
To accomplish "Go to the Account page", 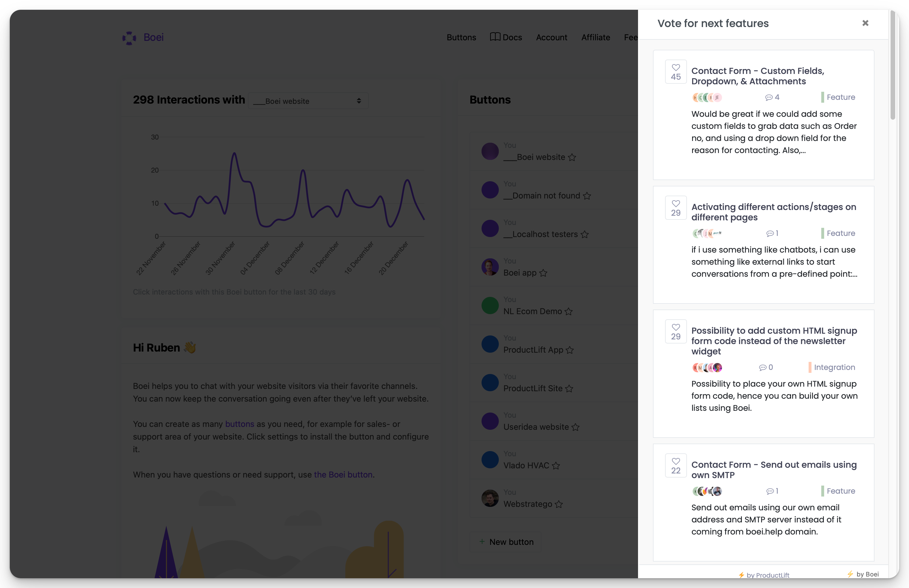I will pyautogui.click(x=551, y=37).
